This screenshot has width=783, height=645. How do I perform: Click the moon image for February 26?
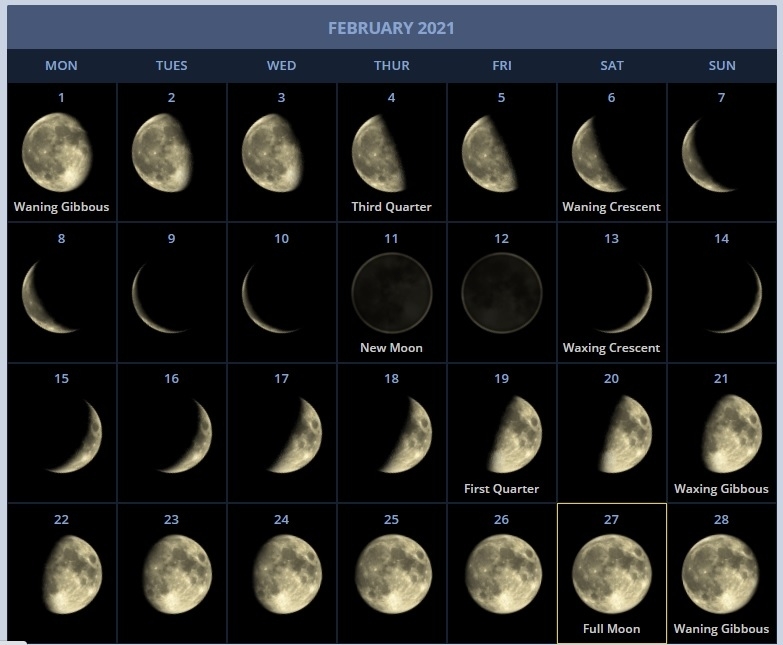[x=503, y=575]
